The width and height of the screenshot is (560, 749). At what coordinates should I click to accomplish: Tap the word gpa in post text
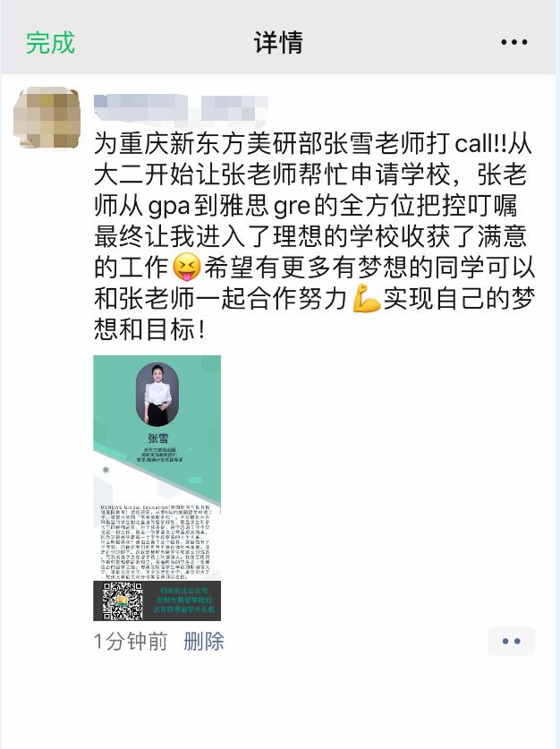click(x=169, y=207)
